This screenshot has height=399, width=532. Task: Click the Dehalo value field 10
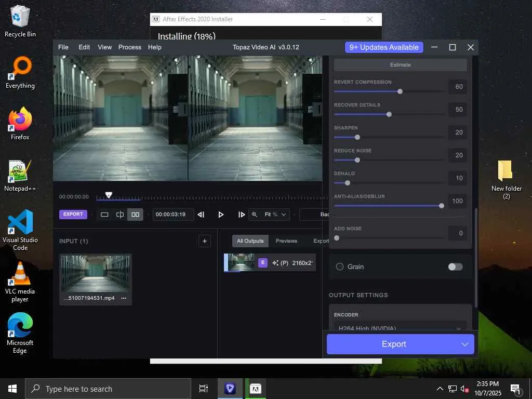tap(458, 178)
